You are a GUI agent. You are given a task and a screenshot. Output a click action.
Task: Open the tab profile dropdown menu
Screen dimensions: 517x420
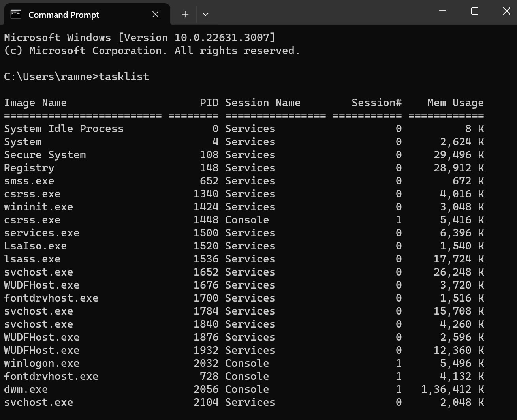click(x=205, y=14)
